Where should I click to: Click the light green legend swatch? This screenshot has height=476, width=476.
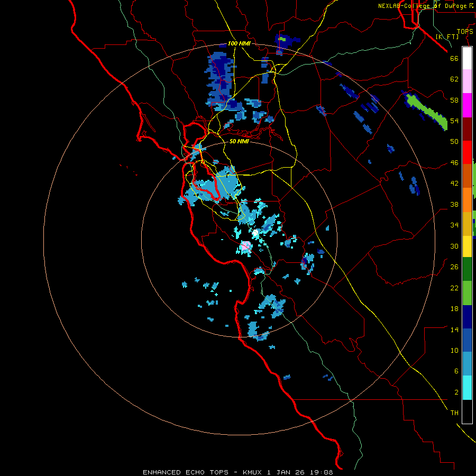(467, 293)
